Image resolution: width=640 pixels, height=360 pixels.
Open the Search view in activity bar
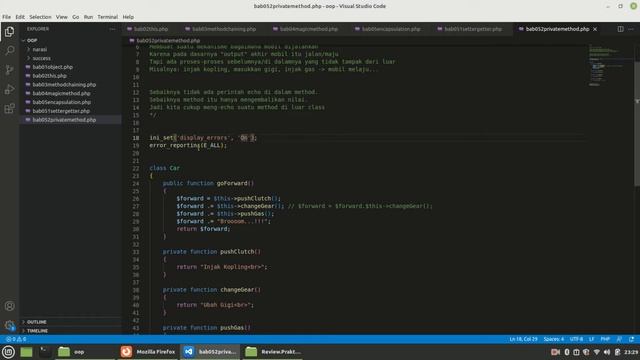point(9,51)
